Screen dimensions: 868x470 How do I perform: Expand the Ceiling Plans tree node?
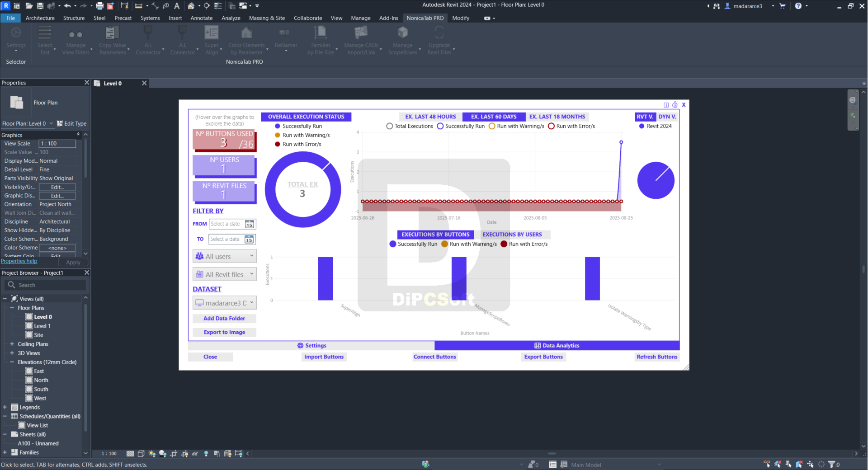click(x=12, y=344)
